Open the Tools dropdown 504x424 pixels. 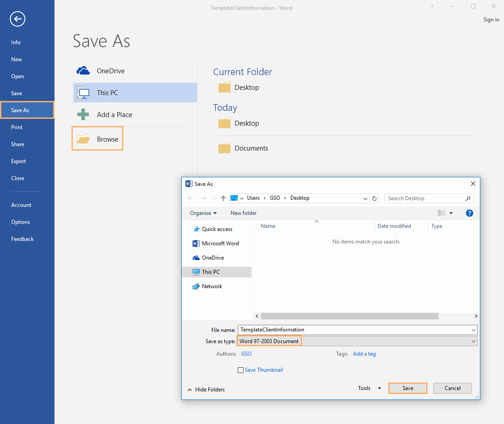click(369, 388)
